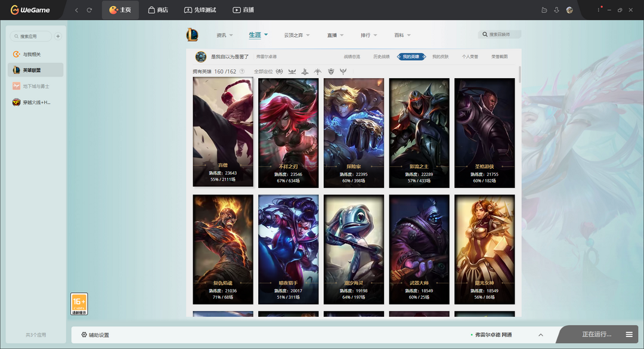
Task: Open 与我相关 in the sidebar
Action: (36, 54)
